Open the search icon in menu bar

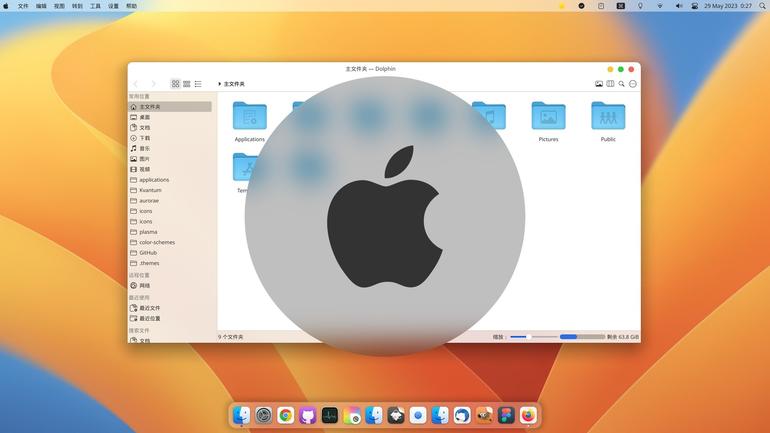tap(762, 6)
